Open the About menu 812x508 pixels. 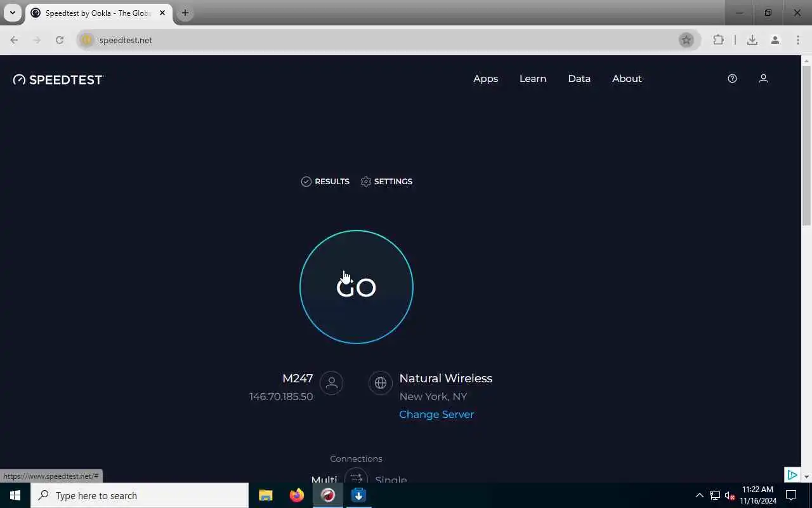point(627,79)
